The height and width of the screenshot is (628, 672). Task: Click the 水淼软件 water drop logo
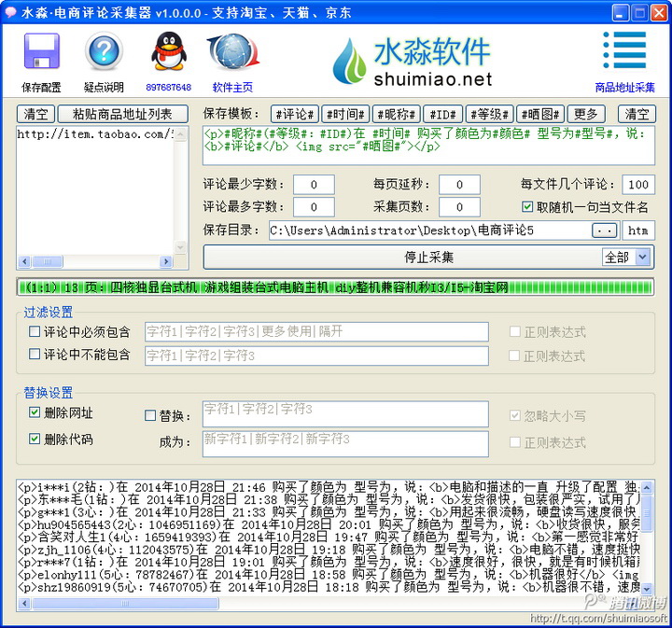pos(349,61)
